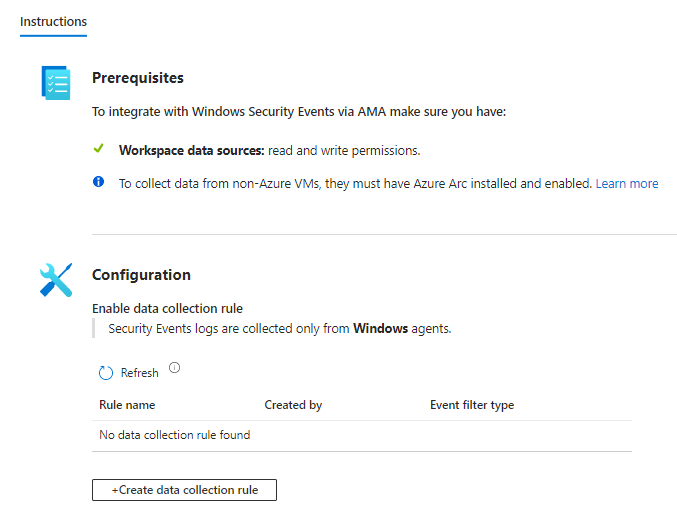The height and width of the screenshot is (515, 677).
Task: Click the green checkmark beside Workspace data sources
Action: (98, 149)
